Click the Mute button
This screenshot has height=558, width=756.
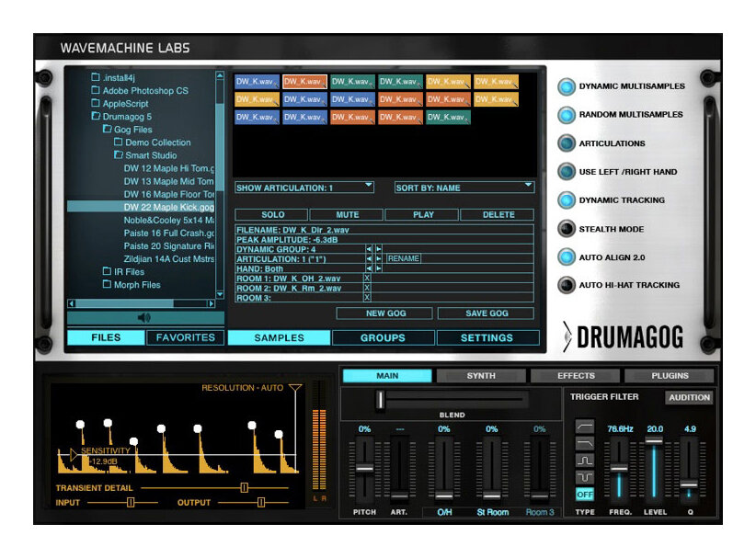[347, 214]
